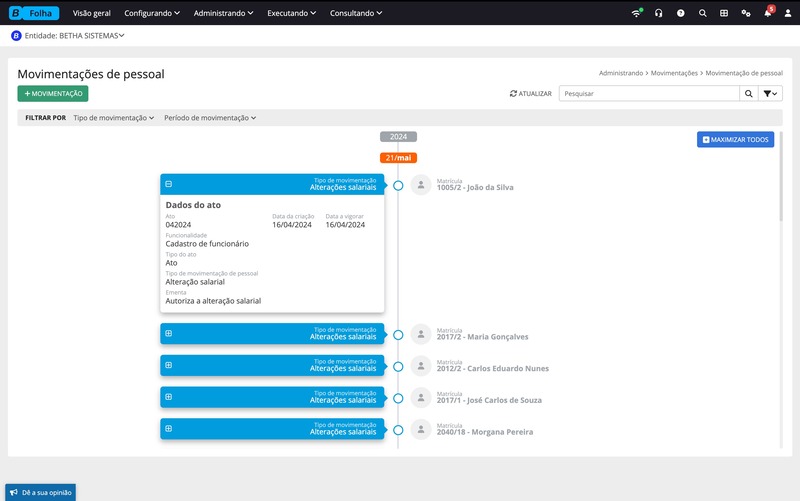Click the top bar search magnifier icon
Viewport: 800px width, 501px height.
[x=702, y=13]
